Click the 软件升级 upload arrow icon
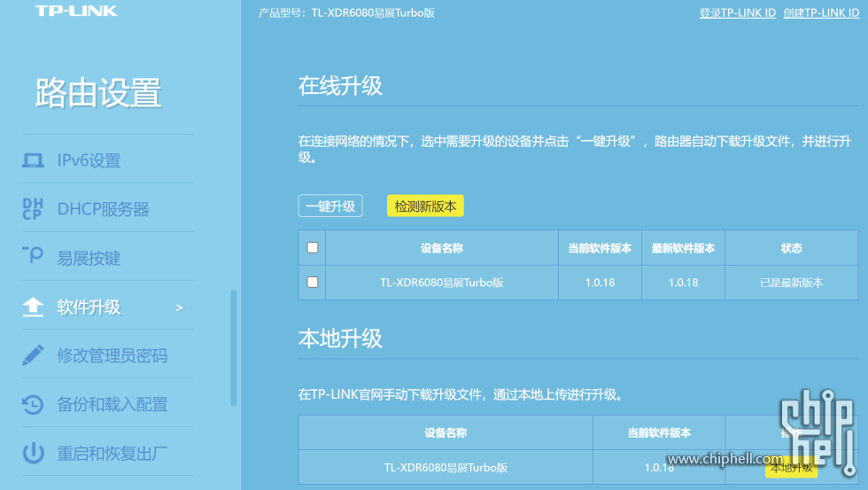The width and height of the screenshot is (868, 490). [x=33, y=307]
